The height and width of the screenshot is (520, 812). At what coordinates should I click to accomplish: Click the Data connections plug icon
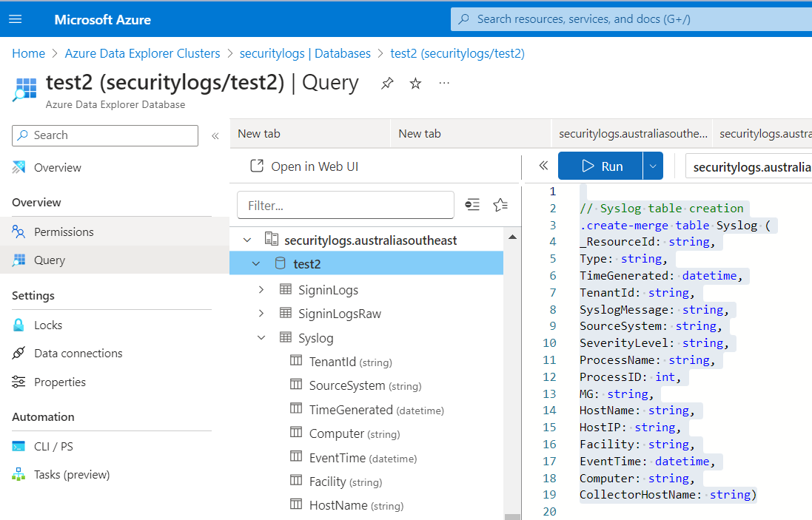19,353
